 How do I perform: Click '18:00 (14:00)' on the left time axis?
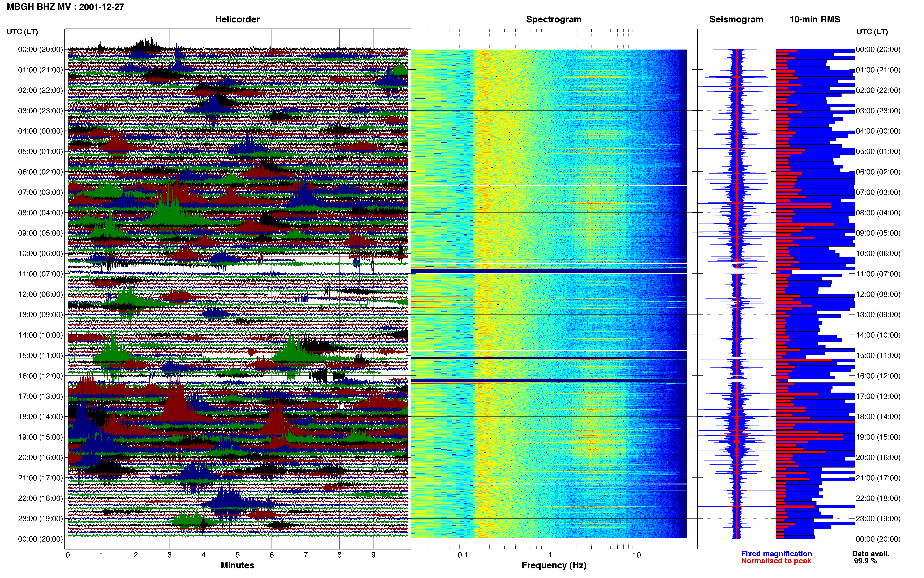pos(40,417)
